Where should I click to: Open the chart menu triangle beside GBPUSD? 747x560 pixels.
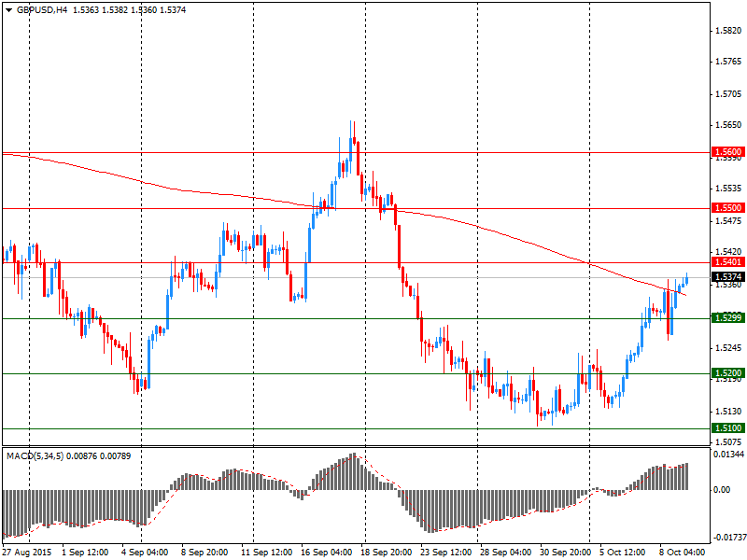(x=9, y=10)
